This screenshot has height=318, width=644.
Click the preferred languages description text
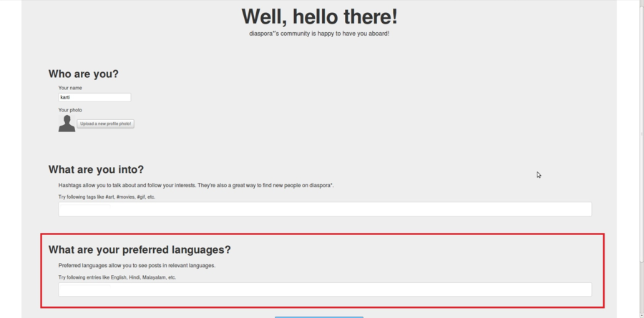pyautogui.click(x=137, y=265)
